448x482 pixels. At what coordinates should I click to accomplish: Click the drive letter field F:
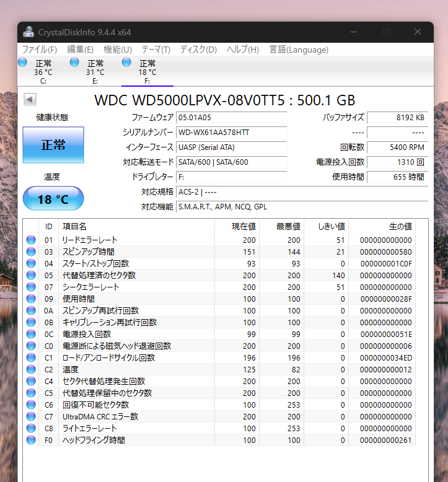pyautogui.click(x=231, y=177)
